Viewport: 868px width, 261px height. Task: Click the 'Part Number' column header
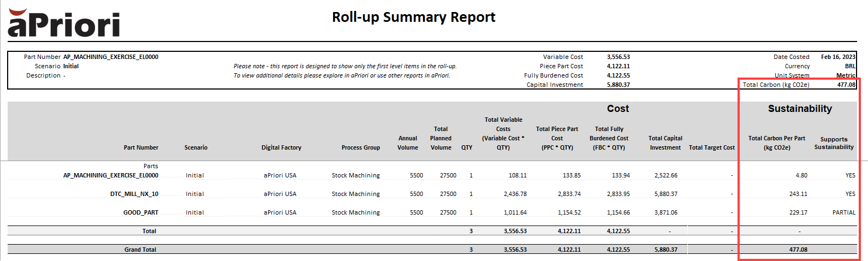(141, 147)
